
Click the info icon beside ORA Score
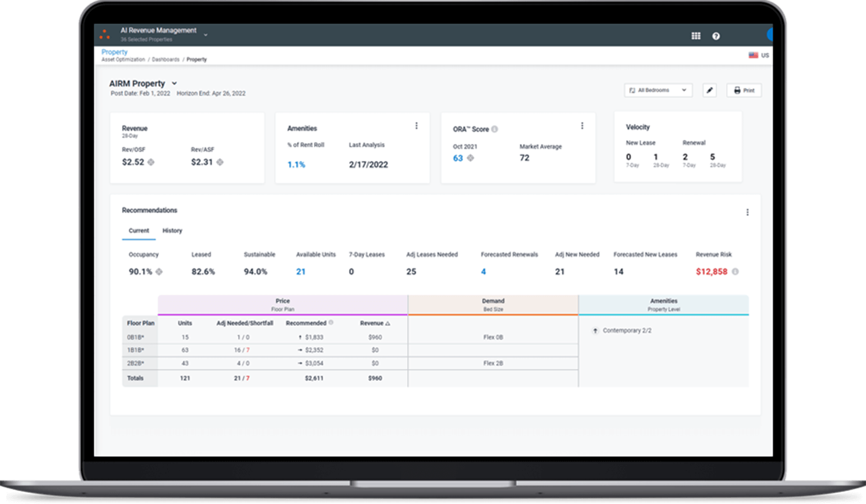click(x=495, y=129)
